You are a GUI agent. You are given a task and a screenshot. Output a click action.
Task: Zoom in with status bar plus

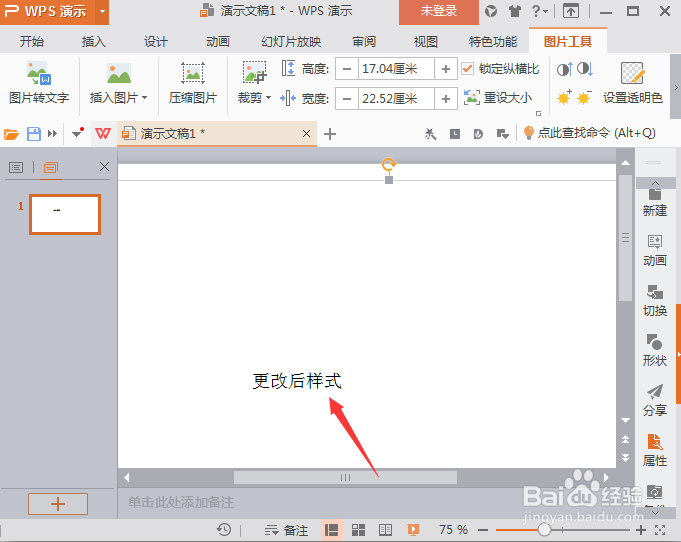click(x=641, y=529)
